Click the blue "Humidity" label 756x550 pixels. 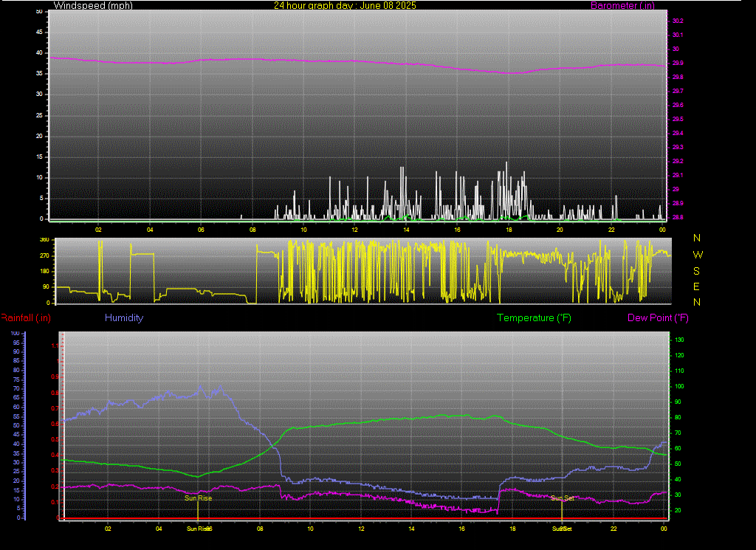point(124,317)
